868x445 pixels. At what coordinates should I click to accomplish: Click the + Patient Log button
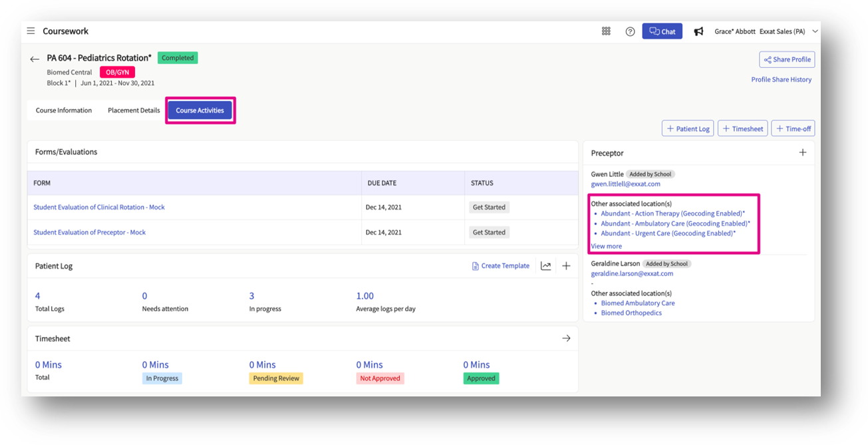(x=688, y=128)
